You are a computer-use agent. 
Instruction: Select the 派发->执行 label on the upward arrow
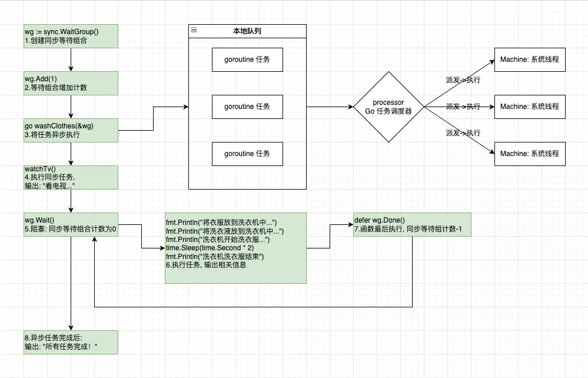point(463,80)
